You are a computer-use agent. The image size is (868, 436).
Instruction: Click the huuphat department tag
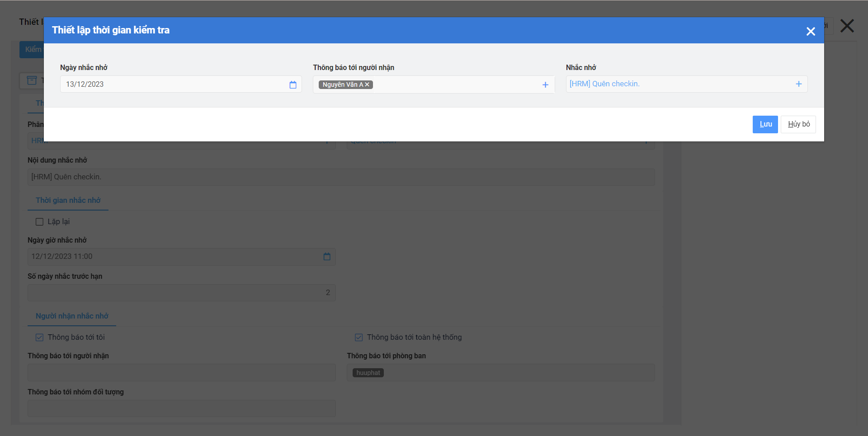click(x=368, y=373)
